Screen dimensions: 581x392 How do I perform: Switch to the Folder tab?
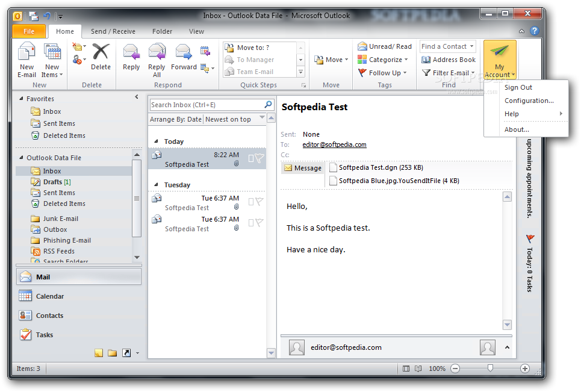(x=162, y=31)
